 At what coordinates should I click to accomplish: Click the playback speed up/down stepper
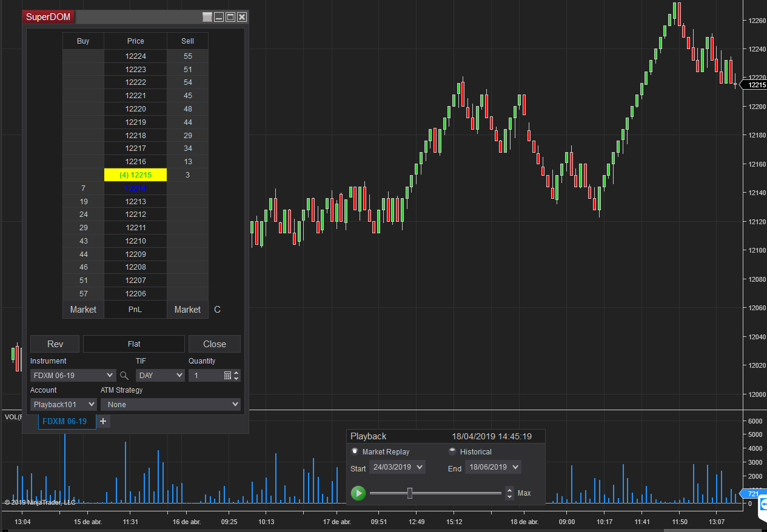[509, 493]
